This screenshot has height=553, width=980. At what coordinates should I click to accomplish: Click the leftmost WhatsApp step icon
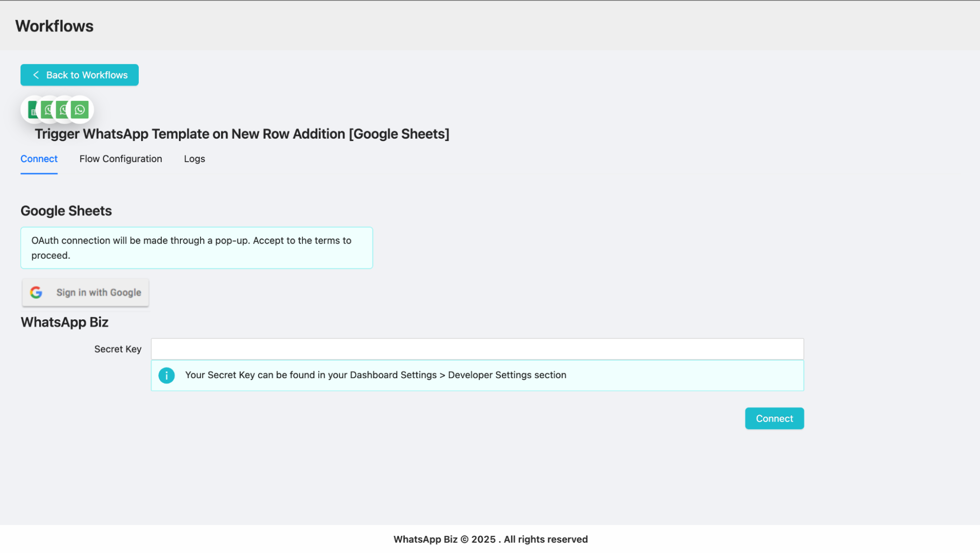pyautogui.click(x=48, y=110)
